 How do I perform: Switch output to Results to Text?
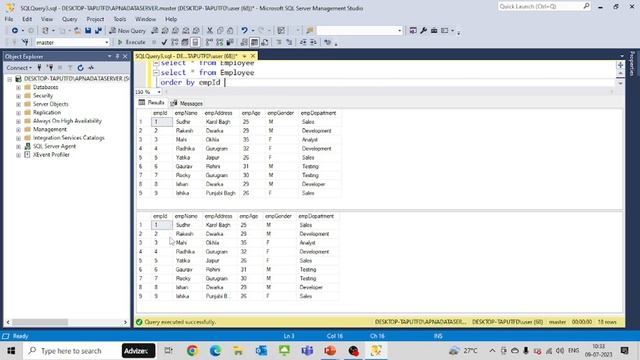(x=244, y=42)
